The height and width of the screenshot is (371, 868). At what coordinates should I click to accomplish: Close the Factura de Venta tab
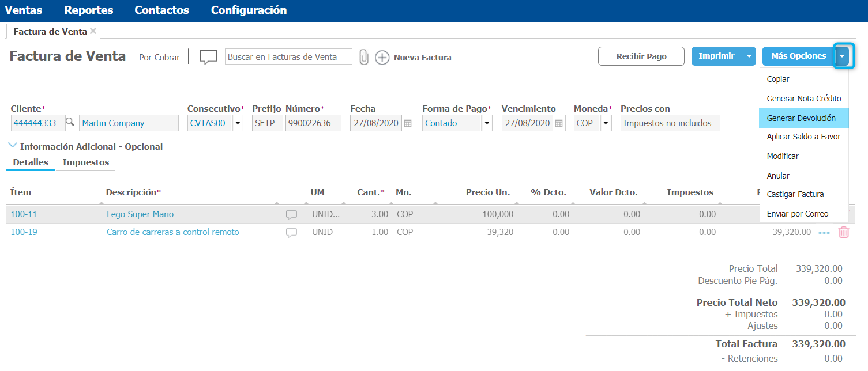click(x=93, y=31)
